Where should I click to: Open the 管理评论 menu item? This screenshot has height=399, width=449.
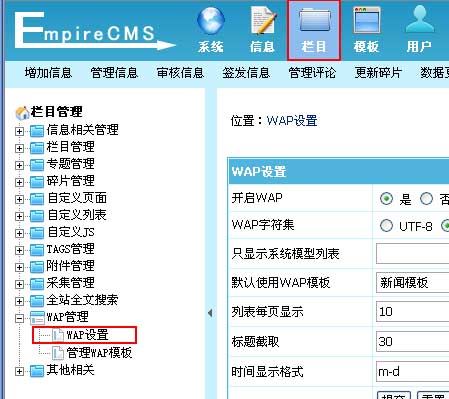tap(312, 72)
